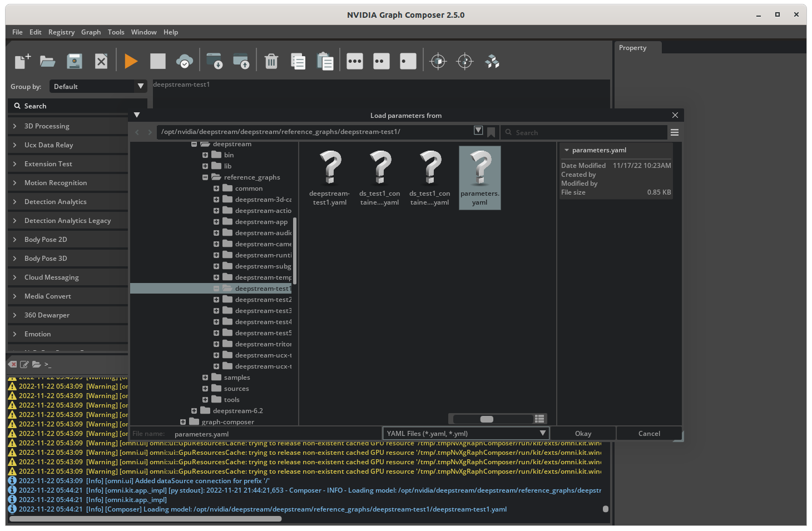Collapse the reference_graphs tree folder

(x=205, y=177)
